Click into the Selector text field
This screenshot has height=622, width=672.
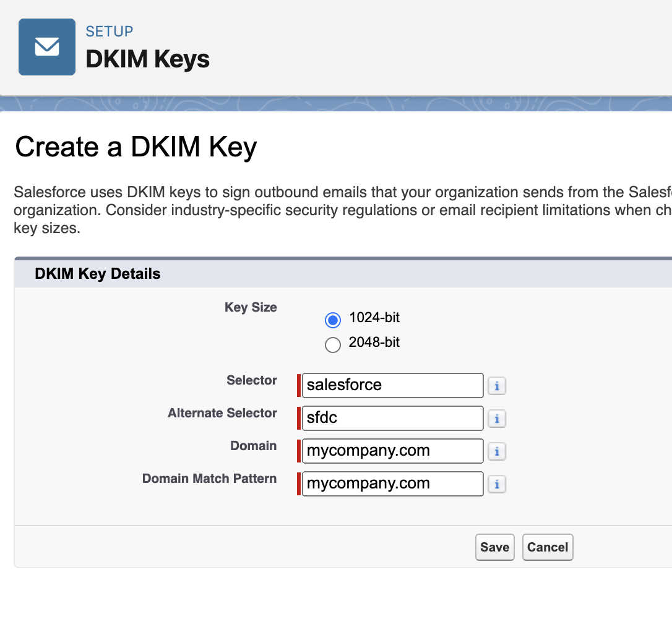[x=392, y=385]
